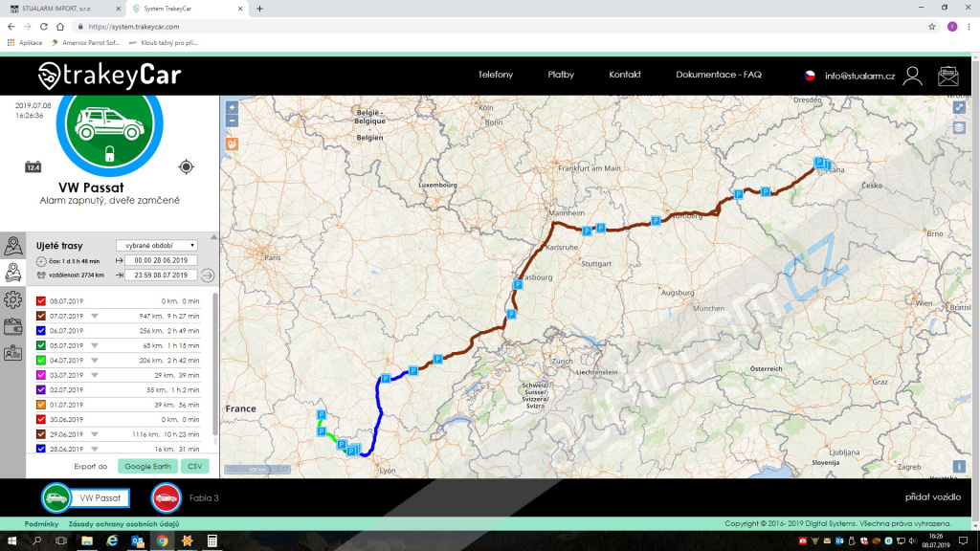Open 'Zásady ochrany osobních údajů' link
The width and height of the screenshot is (980, 551).
pos(123,524)
